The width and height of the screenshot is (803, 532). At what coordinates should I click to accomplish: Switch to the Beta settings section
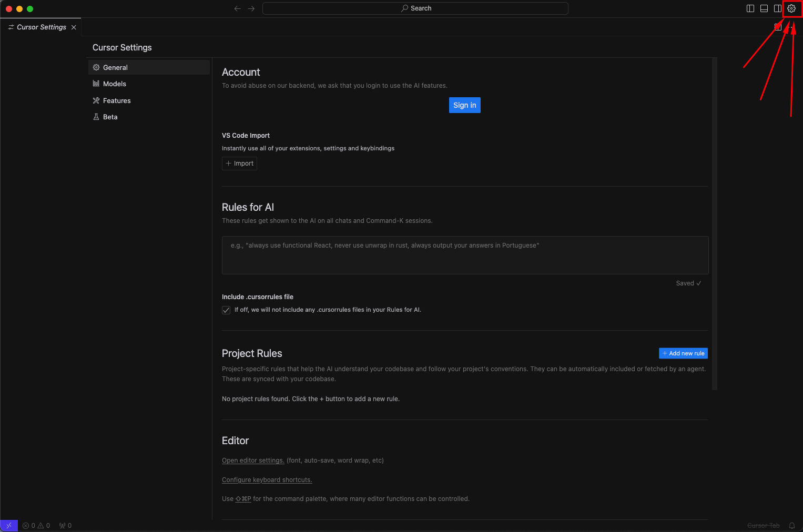(x=110, y=117)
